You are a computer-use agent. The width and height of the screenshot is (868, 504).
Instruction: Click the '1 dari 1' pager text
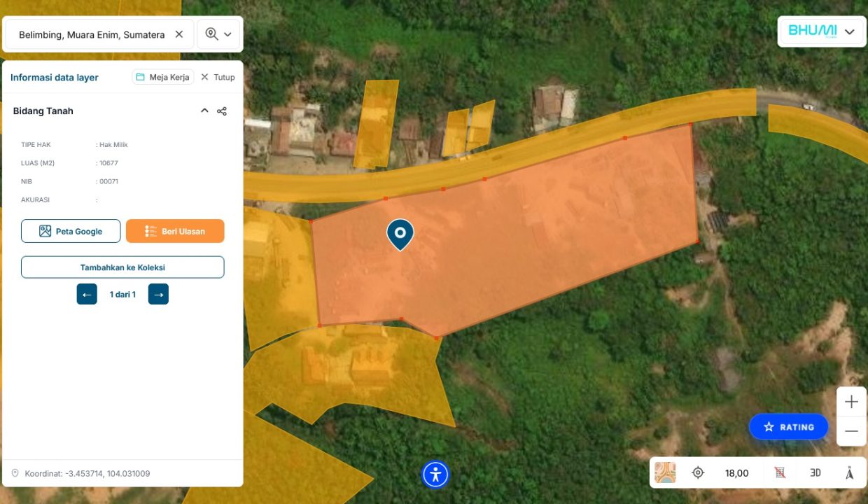[122, 294]
